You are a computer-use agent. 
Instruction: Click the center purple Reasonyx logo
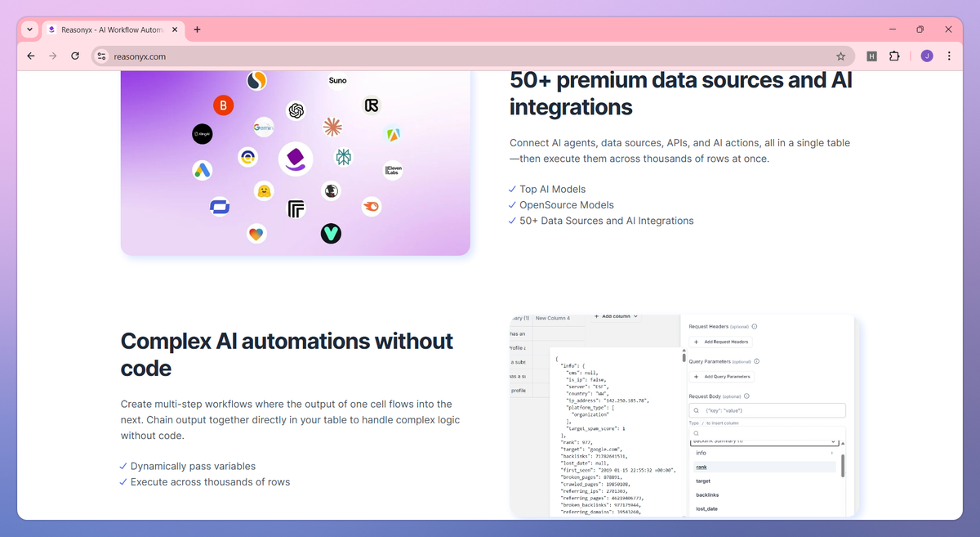click(x=296, y=159)
